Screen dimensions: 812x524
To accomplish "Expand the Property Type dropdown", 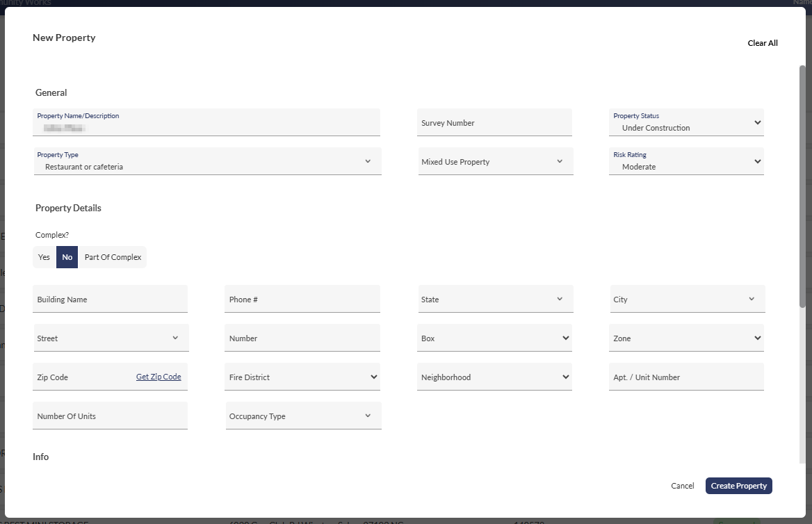I will pos(207,162).
